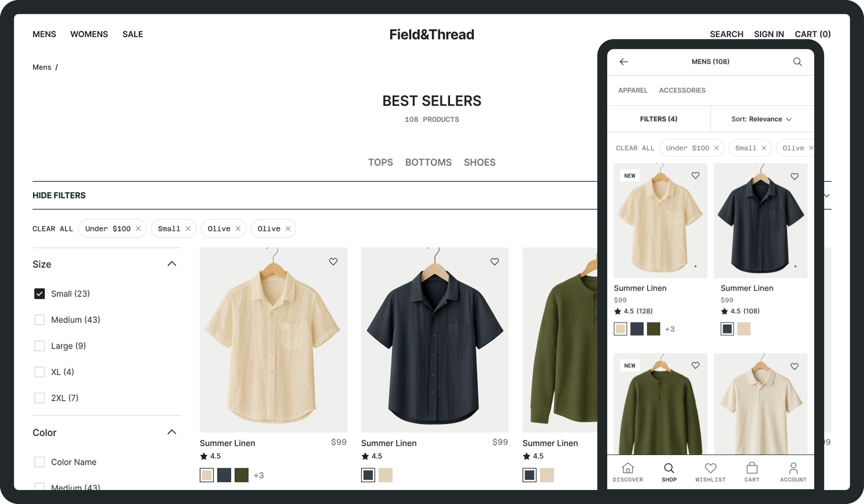Click the HIDE FILTERS button
The image size is (864, 504).
[x=59, y=195]
